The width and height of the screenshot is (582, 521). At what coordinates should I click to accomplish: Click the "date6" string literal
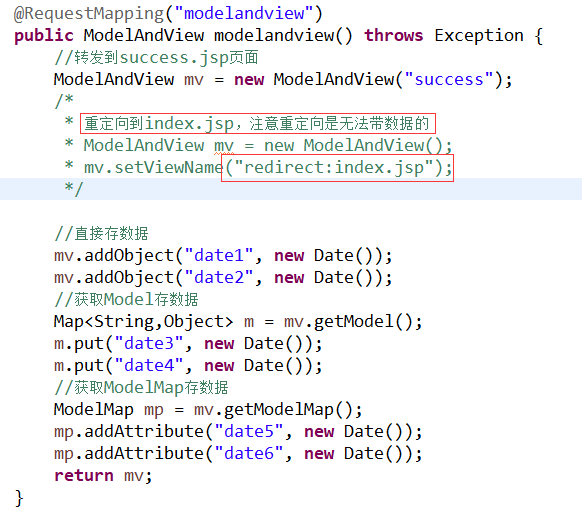point(249,453)
